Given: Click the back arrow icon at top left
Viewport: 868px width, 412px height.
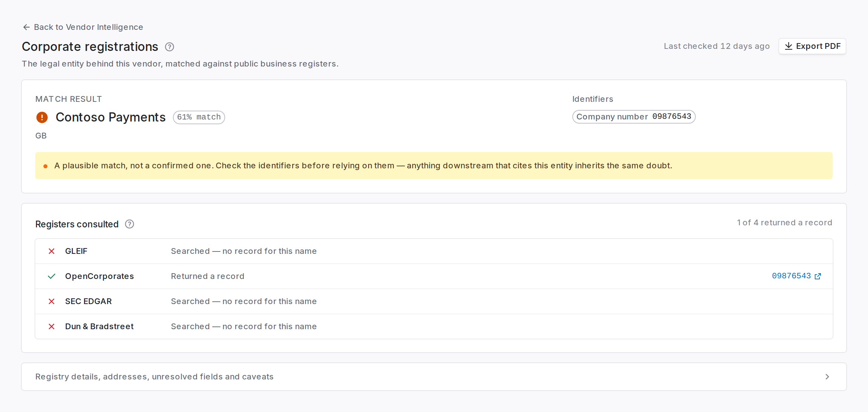Looking at the screenshot, I should 26,27.
